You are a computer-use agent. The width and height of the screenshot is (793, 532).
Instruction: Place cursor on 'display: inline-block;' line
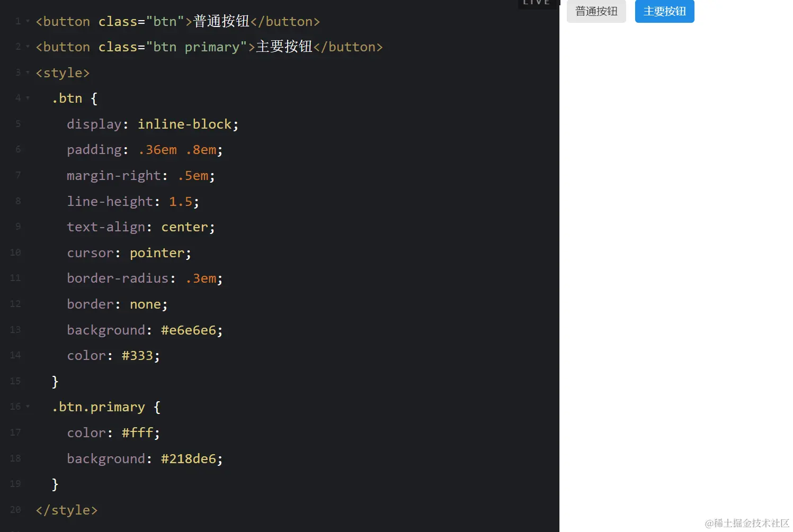pyautogui.click(x=153, y=124)
